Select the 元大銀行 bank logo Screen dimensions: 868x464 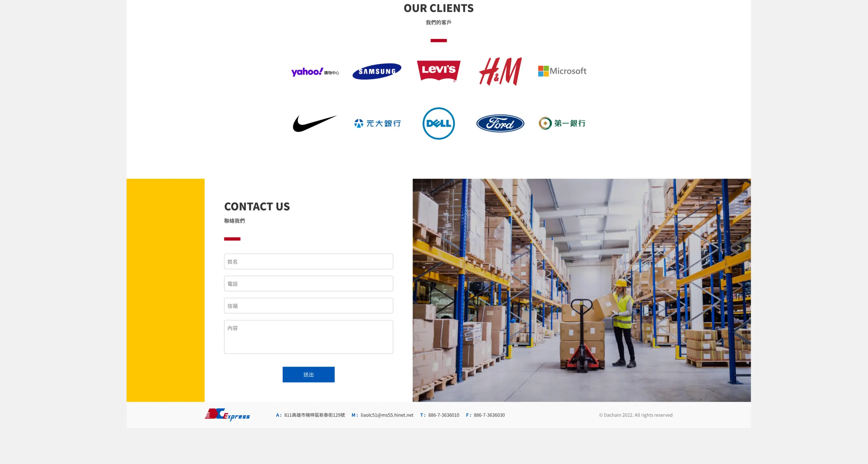[377, 123]
